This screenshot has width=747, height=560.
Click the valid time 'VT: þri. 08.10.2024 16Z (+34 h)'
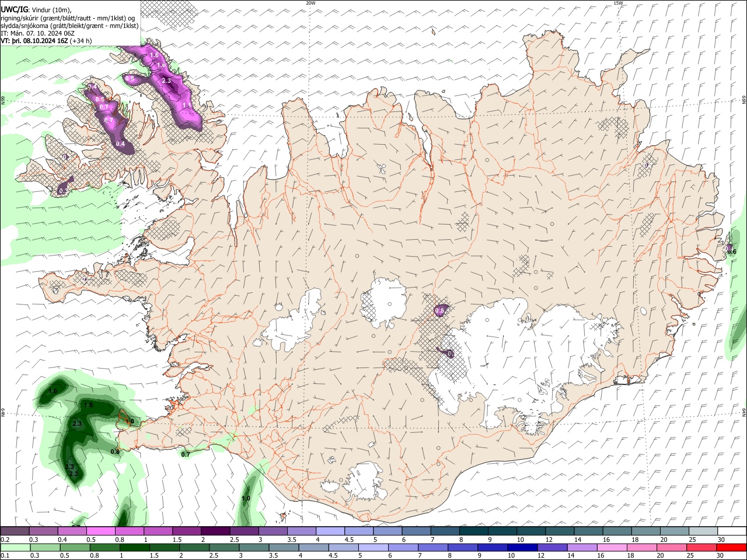pyautogui.click(x=46, y=41)
